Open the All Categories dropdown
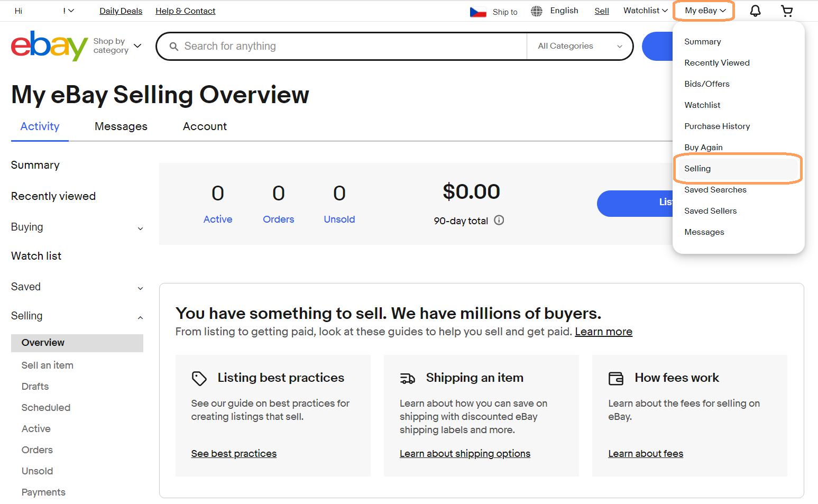 (x=580, y=46)
